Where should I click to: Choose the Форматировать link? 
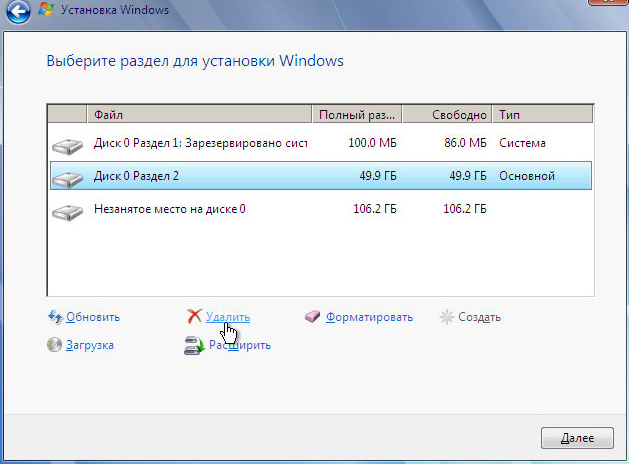coord(369,317)
